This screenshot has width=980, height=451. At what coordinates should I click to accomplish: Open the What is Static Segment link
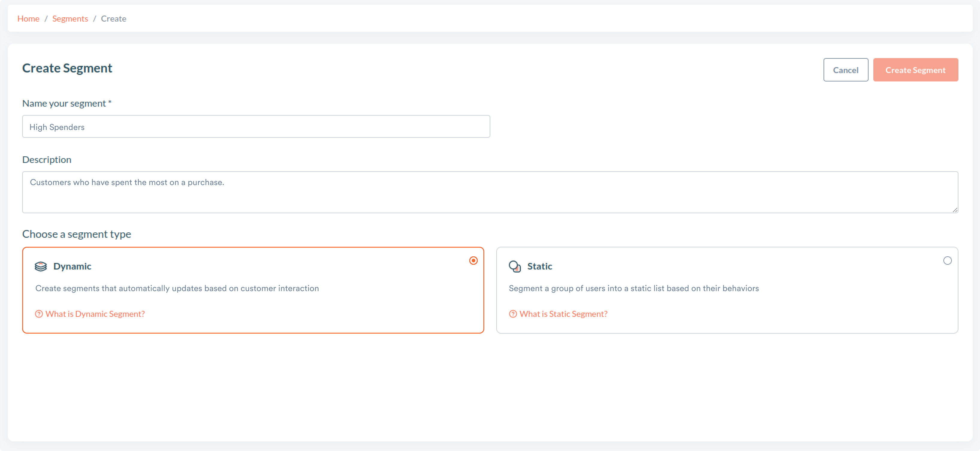tap(563, 314)
